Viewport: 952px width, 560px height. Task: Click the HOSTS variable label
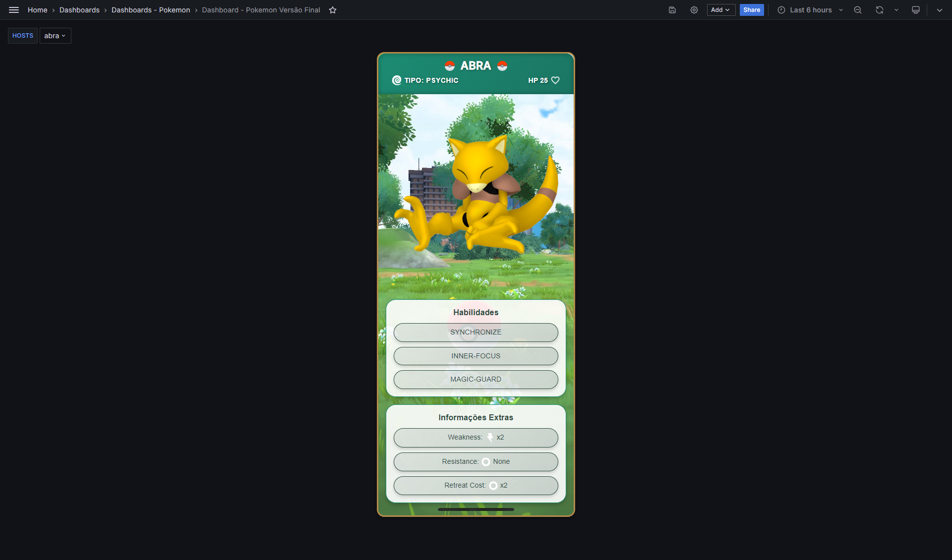pos(23,36)
